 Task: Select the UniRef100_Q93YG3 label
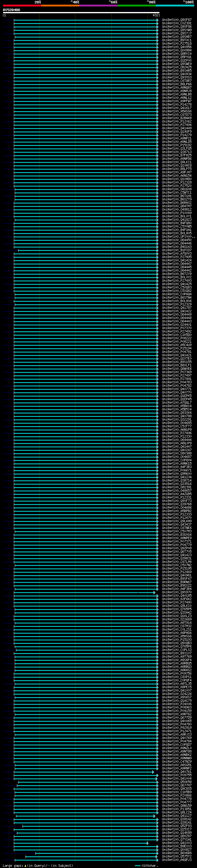click(x=177, y=78)
